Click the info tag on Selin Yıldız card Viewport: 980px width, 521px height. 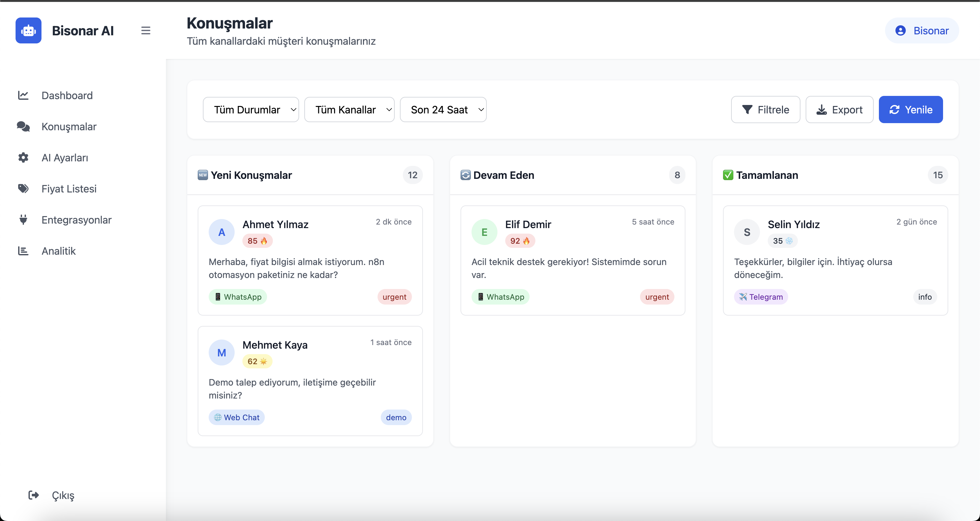(925, 297)
